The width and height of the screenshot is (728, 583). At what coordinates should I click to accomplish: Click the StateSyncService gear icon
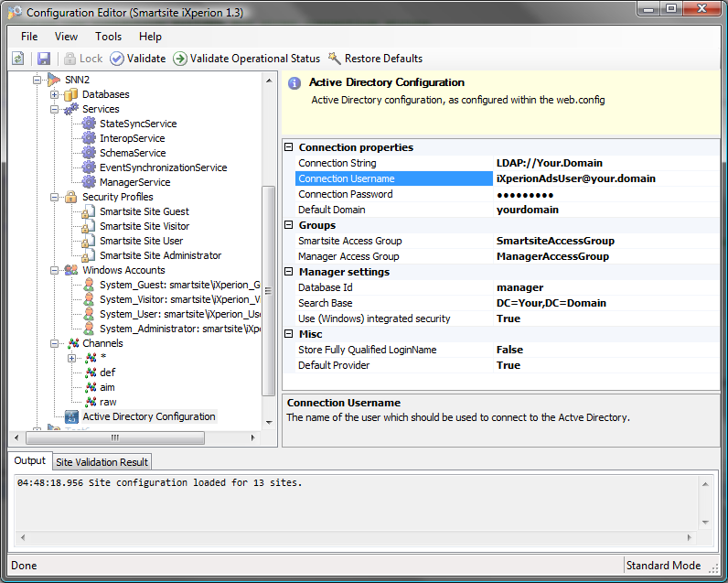pos(89,124)
